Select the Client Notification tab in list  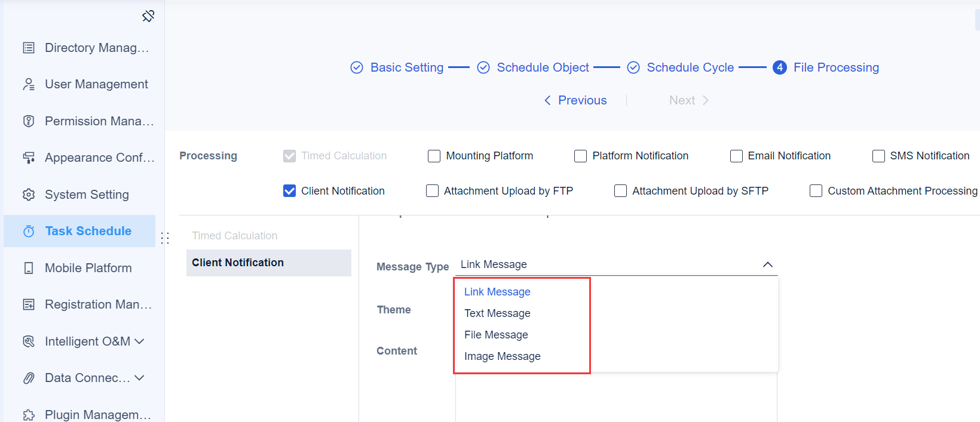[x=269, y=263]
